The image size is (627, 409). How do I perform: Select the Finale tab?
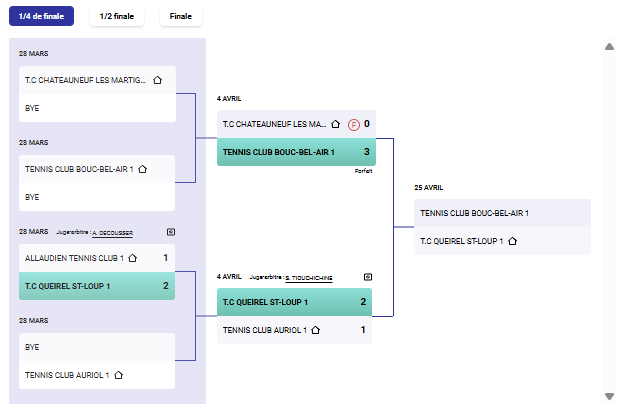181,16
